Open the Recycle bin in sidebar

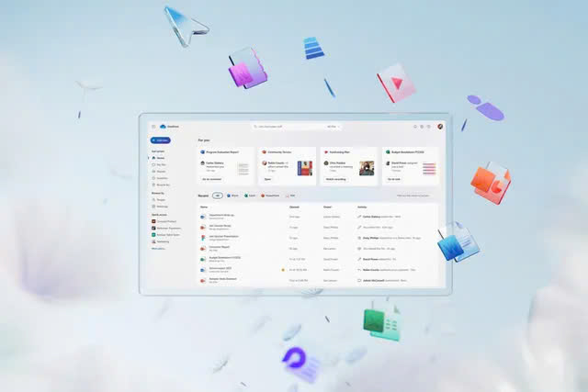coord(164,185)
